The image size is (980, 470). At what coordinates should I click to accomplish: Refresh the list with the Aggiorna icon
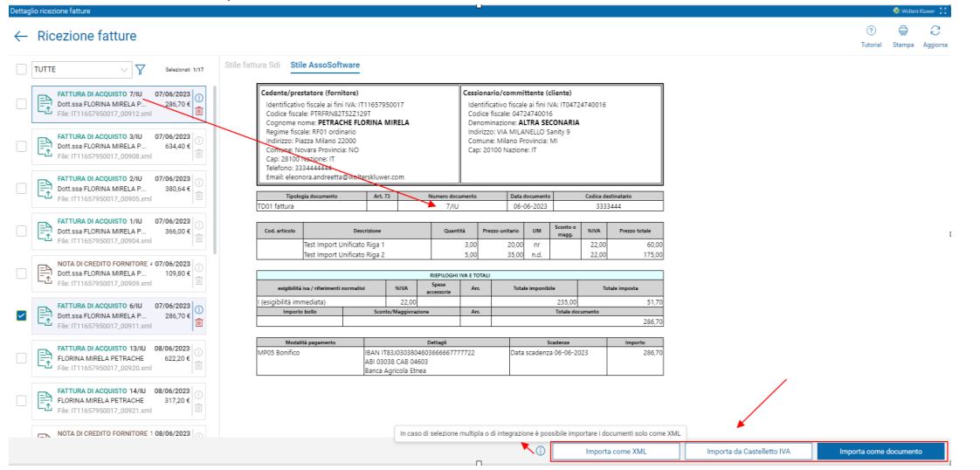click(x=935, y=31)
